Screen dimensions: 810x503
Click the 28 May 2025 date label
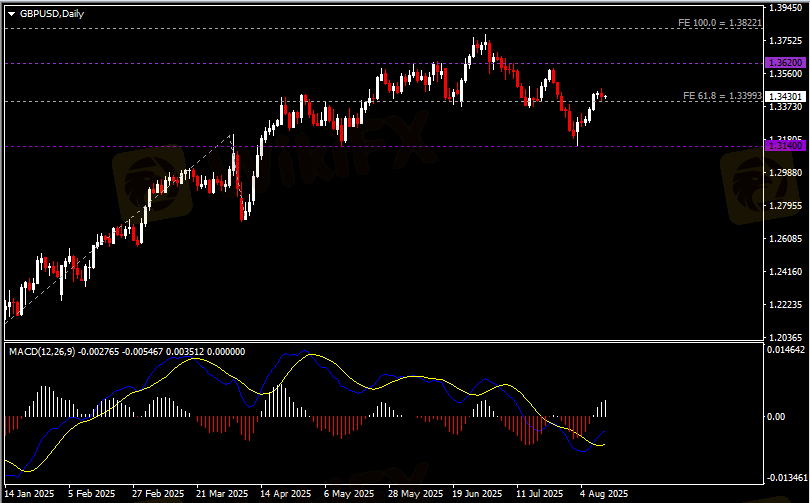[x=413, y=494]
